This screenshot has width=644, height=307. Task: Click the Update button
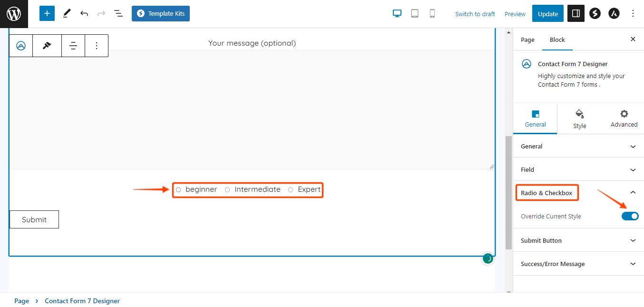pyautogui.click(x=547, y=14)
